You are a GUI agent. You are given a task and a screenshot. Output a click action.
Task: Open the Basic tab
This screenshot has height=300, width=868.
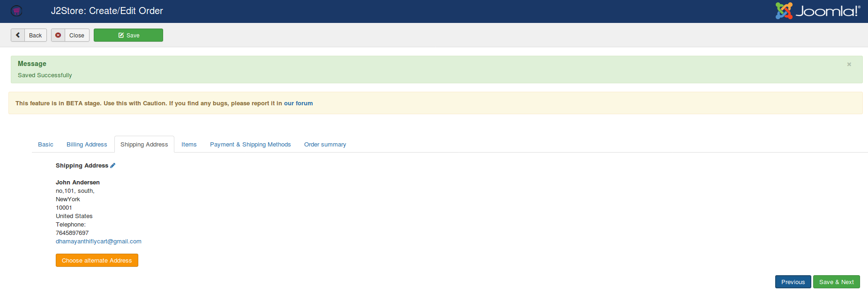click(45, 145)
